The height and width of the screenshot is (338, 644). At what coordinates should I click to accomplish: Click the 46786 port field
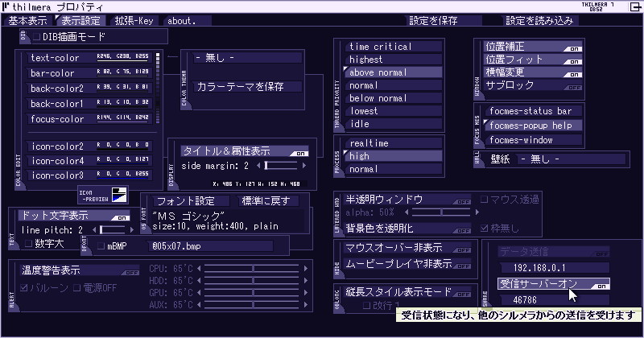tap(554, 300)
